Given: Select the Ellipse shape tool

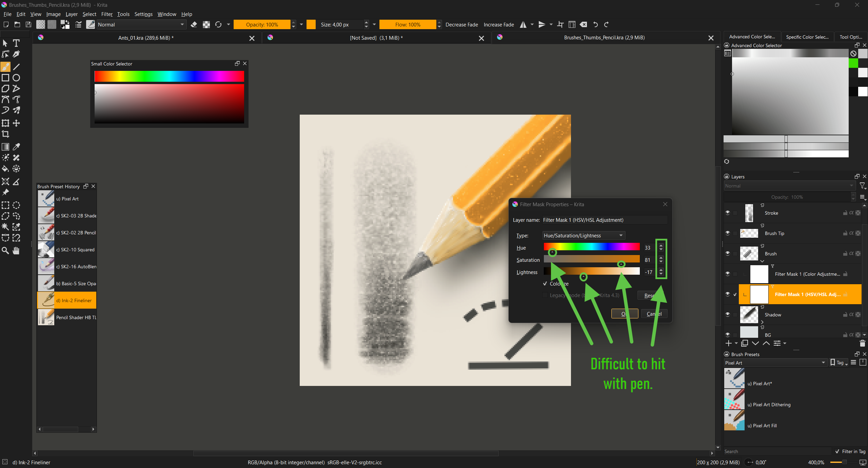Looking at the screenshot, I should click(x=16, y=78).
